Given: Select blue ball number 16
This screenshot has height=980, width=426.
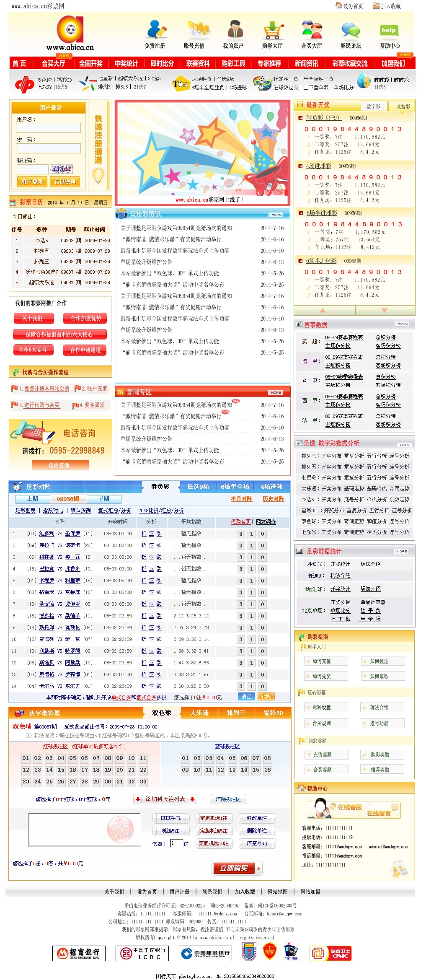Looking at the screenshot, I should 267,770.
